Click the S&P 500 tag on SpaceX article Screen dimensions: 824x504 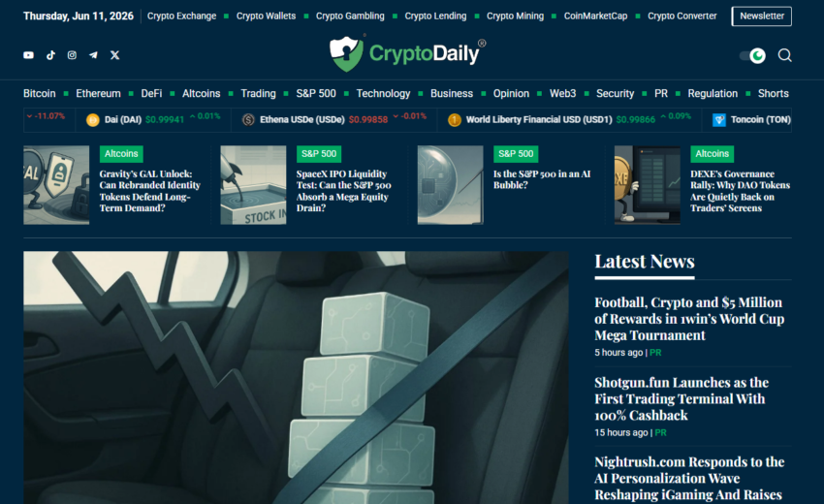(319, 154)
